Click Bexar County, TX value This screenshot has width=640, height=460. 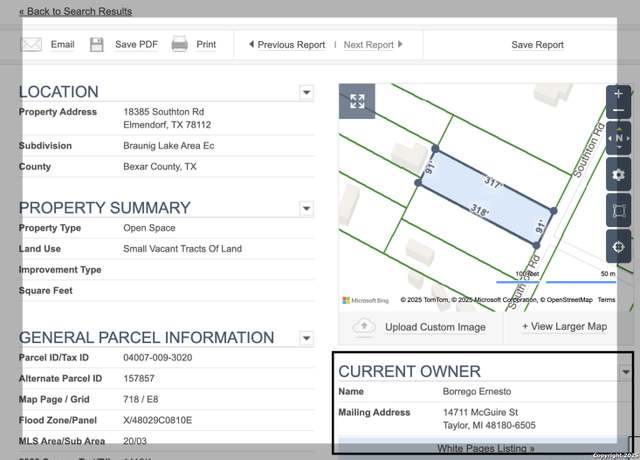pyautogui.click(x=160, y=167)
